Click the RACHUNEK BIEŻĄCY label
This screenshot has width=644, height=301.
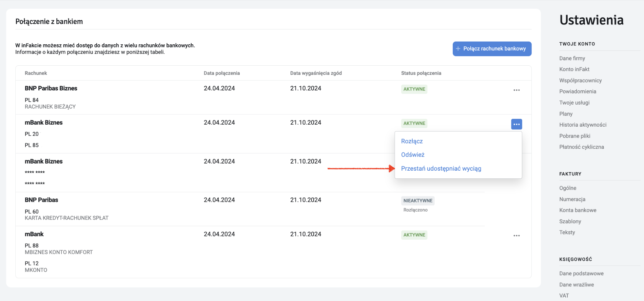tap(50, 107)
